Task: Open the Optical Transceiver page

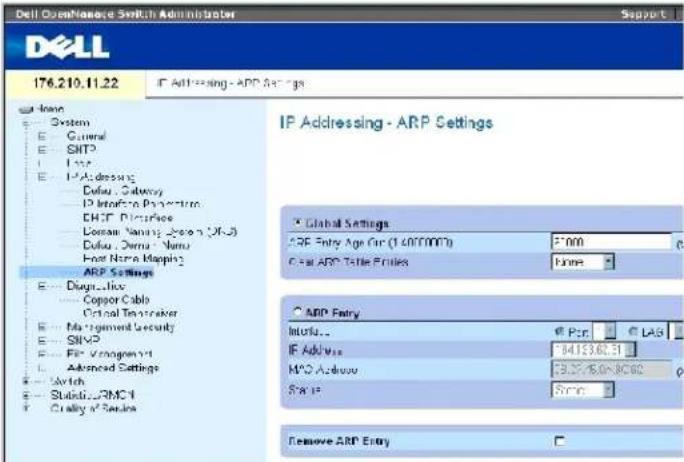Action: (x=130, y=313)
